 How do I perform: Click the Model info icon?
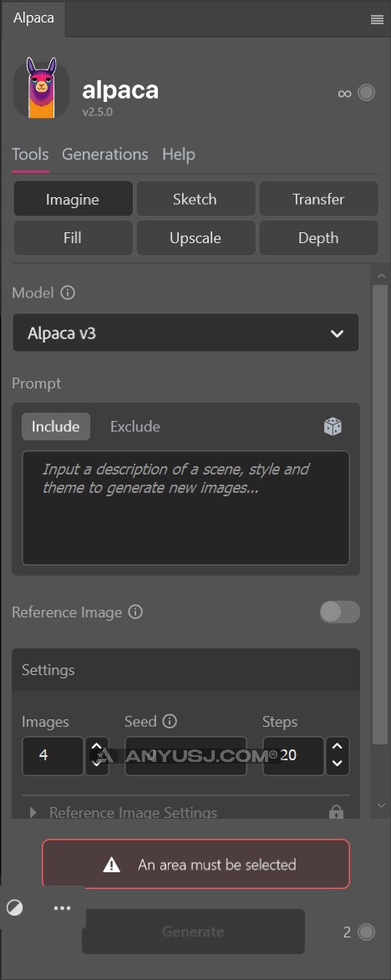[68, 292]
